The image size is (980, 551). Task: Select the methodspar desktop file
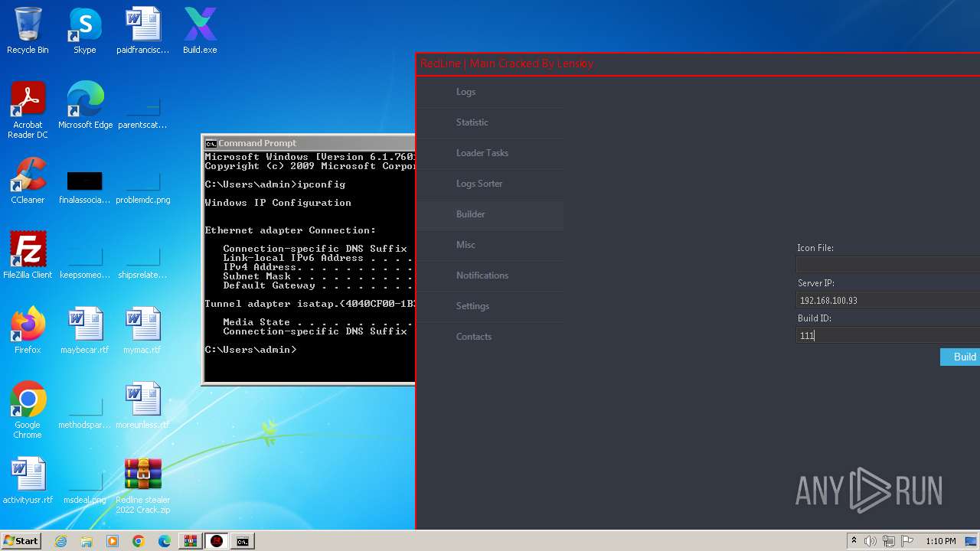(85, 412)
